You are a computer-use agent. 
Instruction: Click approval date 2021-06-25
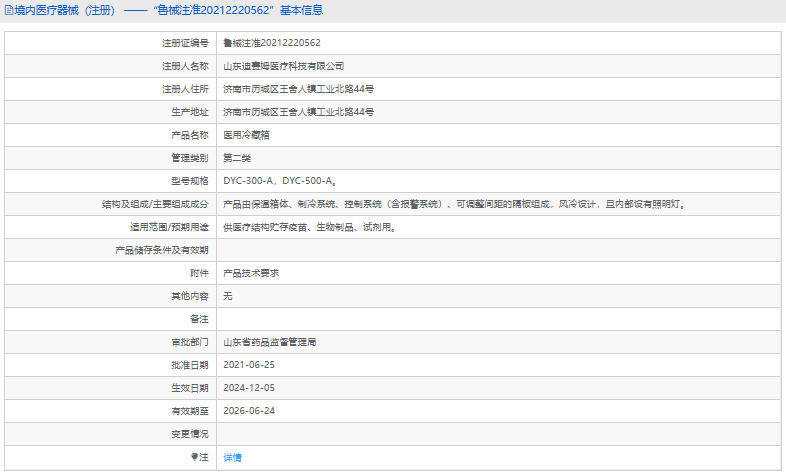click(249, 365)
